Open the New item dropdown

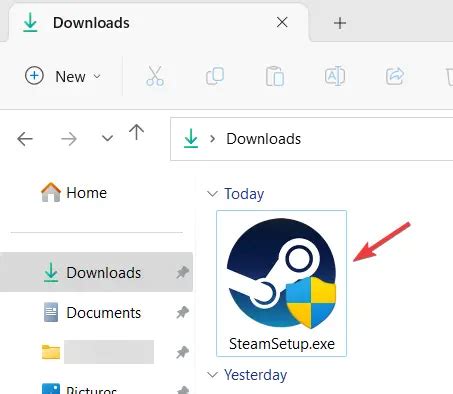[63, 76]
